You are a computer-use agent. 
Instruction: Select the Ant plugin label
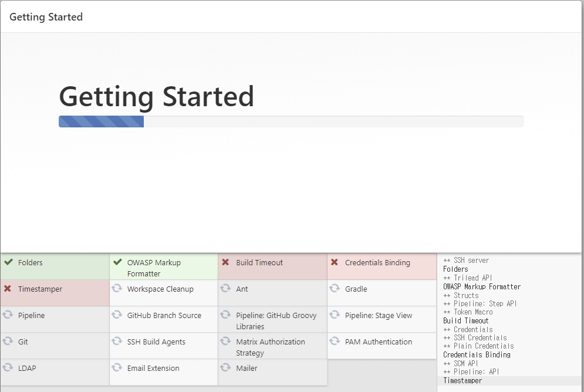[x=242, y=289]
